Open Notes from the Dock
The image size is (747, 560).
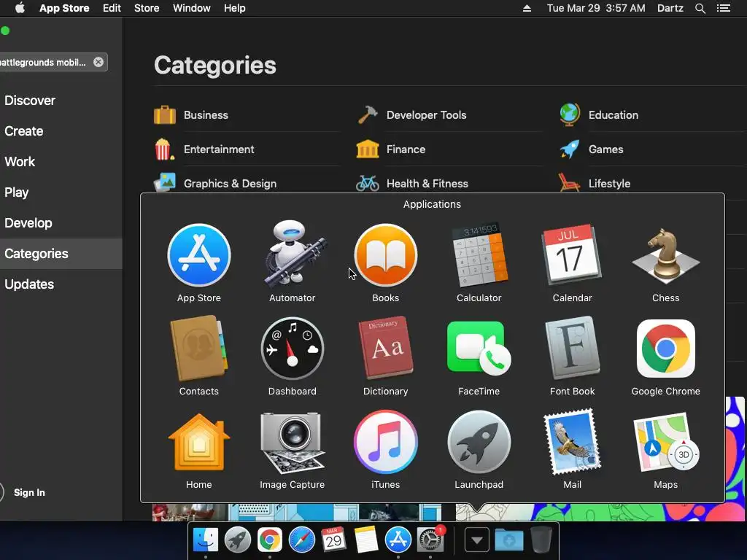tap(366, 540)
